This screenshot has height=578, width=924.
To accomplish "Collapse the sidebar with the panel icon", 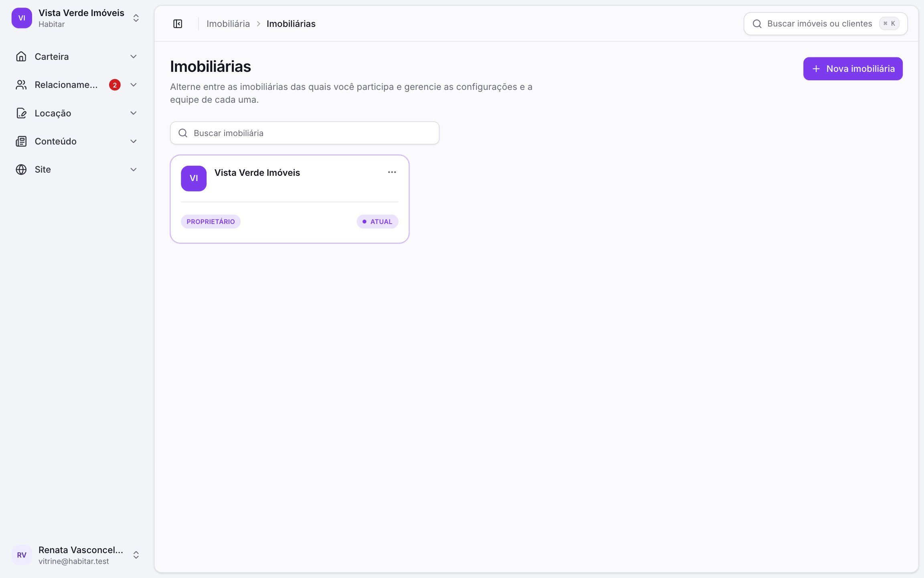I will pos(178,24).
